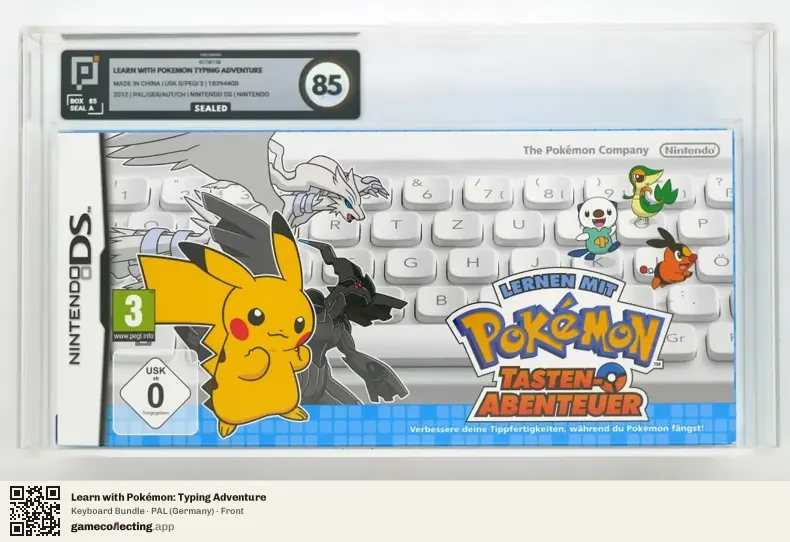Click the round 85 grade badge

327,85
